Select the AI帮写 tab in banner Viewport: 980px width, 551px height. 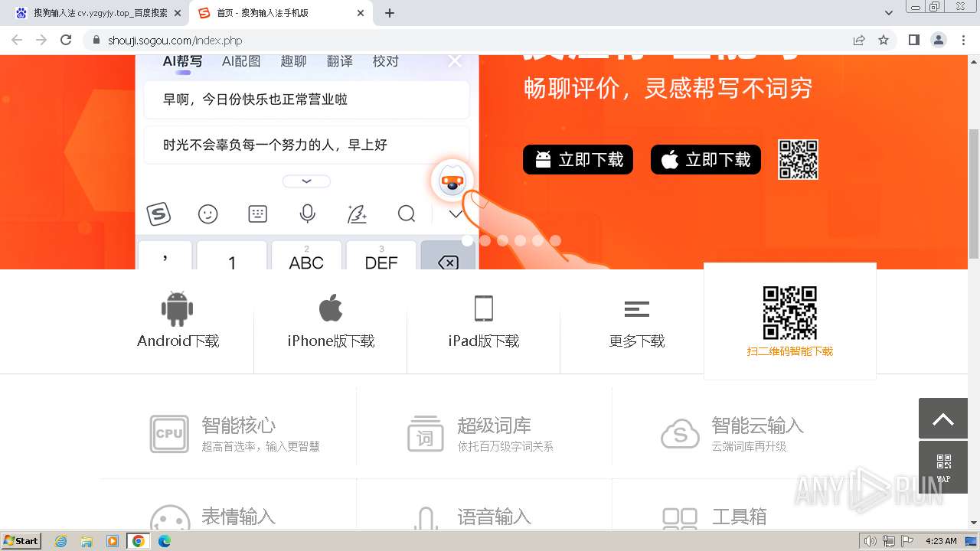(x=182, y=61)
